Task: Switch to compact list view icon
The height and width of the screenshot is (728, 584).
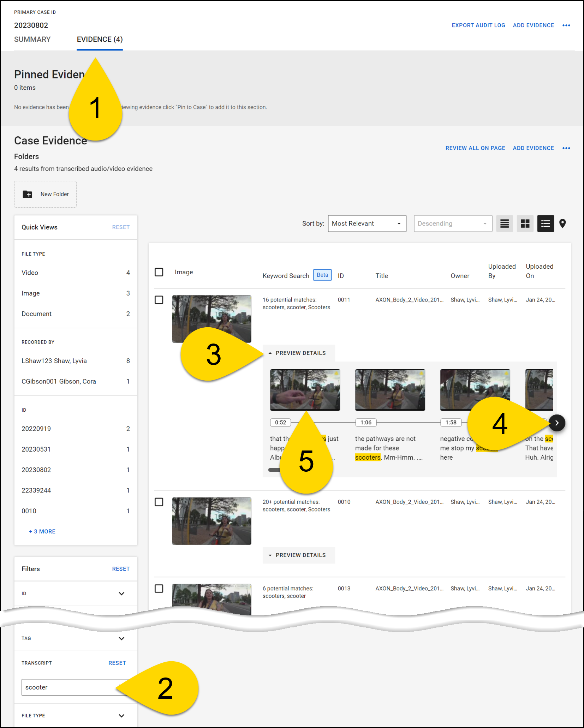Action: click(504, 224)
